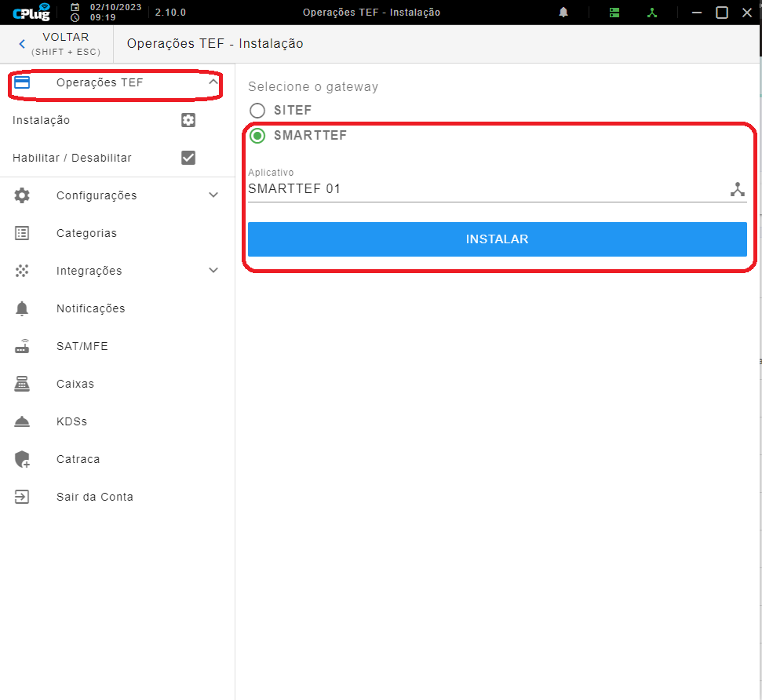
Task: Open the KDSs menu item
Action: click(117, 421)
